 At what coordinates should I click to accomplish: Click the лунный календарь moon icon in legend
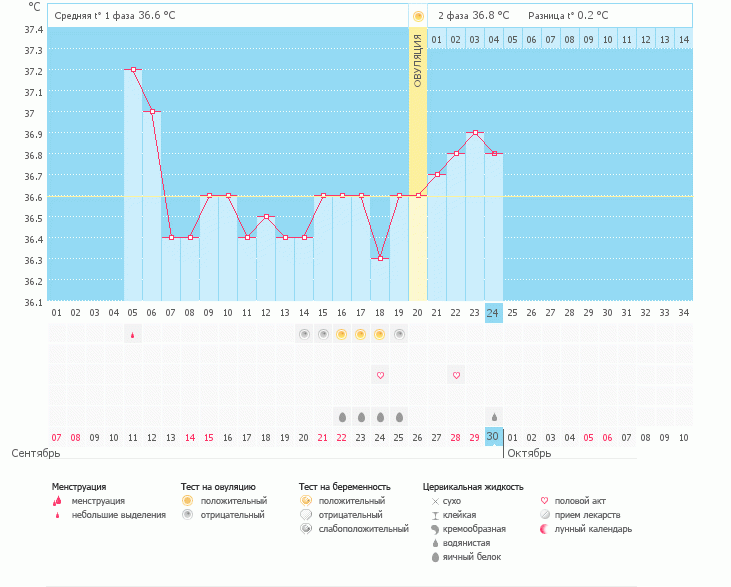click(x=544, y=529)
